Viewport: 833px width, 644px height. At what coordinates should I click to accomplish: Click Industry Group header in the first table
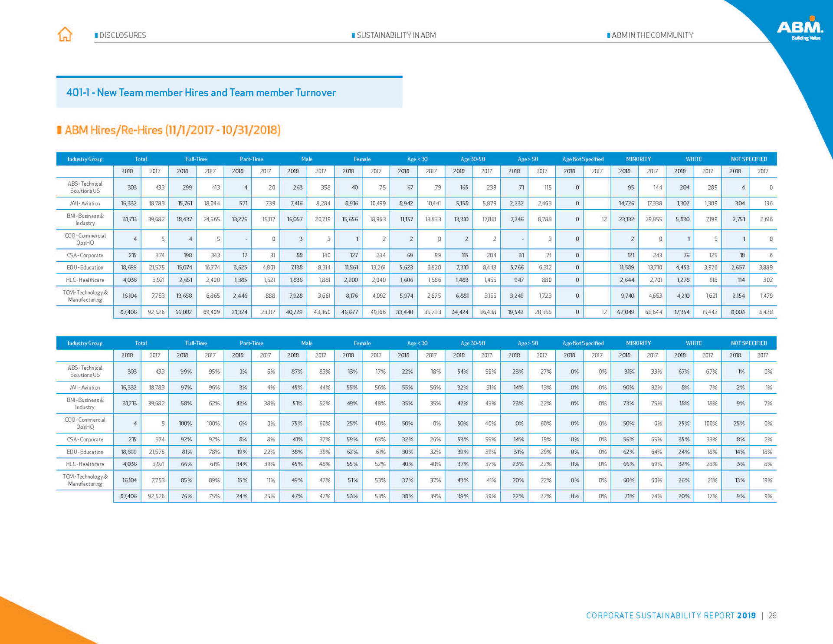click(x=85, y=159)
